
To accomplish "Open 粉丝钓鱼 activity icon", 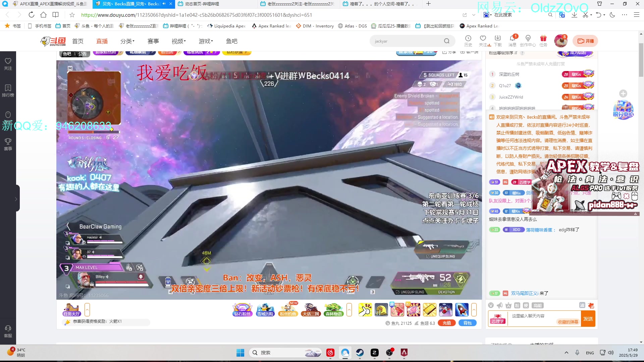I will coord(288,310).
